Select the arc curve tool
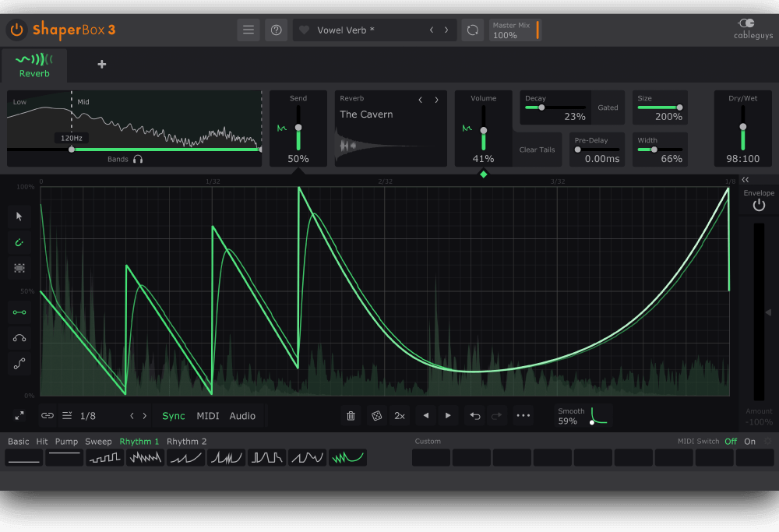The image size is (779, 532). 19,338
